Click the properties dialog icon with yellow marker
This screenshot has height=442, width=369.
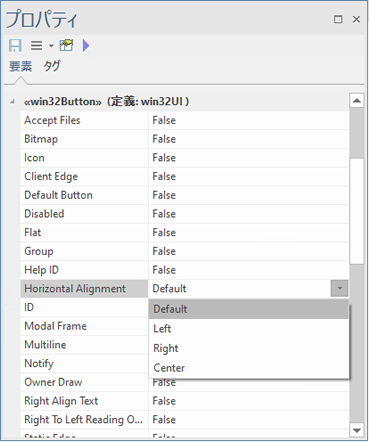tap(66, 45)
